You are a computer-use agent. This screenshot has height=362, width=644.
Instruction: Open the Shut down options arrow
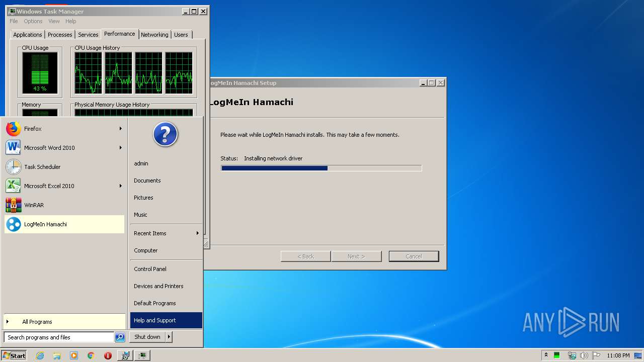click(x=169, y=337)
